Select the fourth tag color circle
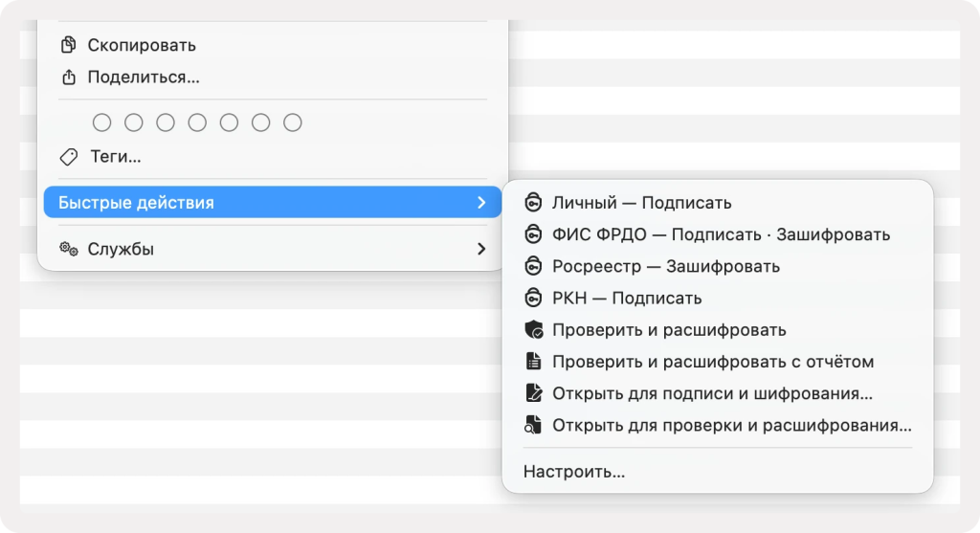This screenshot has height=533, width=980. click(197, 122)
